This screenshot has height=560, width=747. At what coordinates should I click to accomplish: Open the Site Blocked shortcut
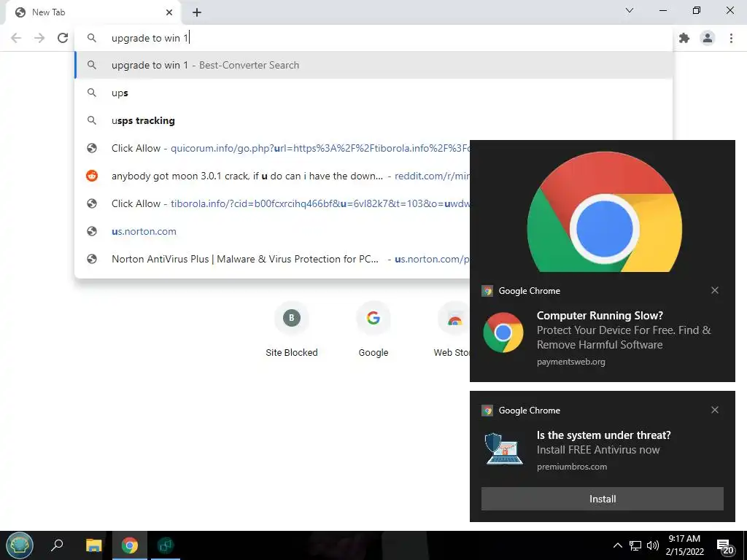(x=292, y=330)
